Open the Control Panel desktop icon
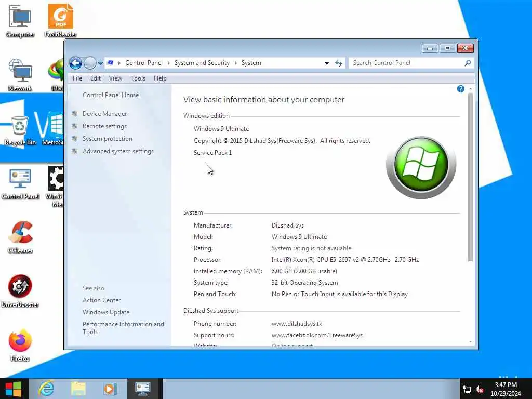The height and width of the screenshot is (399, 532). point(20,183)
